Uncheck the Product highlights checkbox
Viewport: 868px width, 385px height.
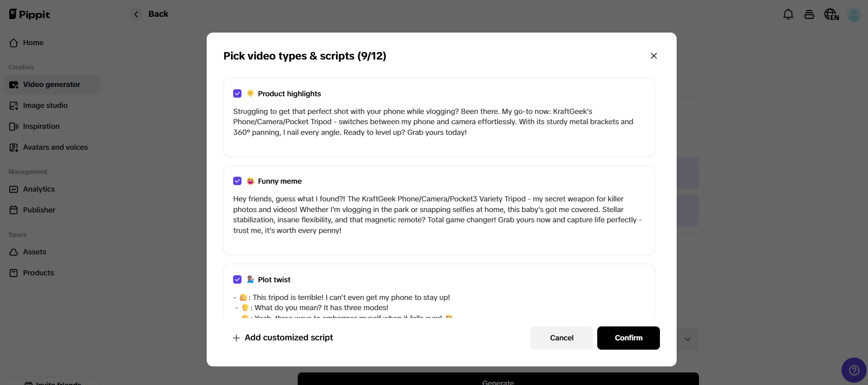pos(237,93)
